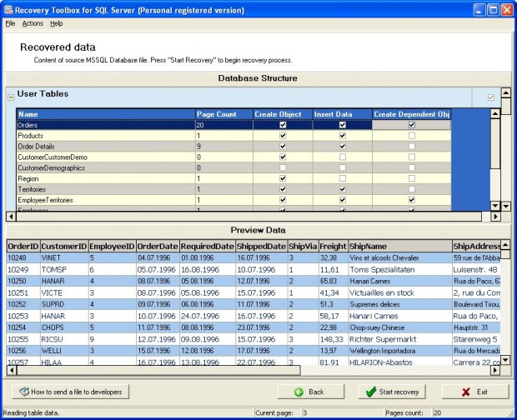The image size is (517, 420).
Task: Uncheck Create Object for Orders
Action: [283, 125]
